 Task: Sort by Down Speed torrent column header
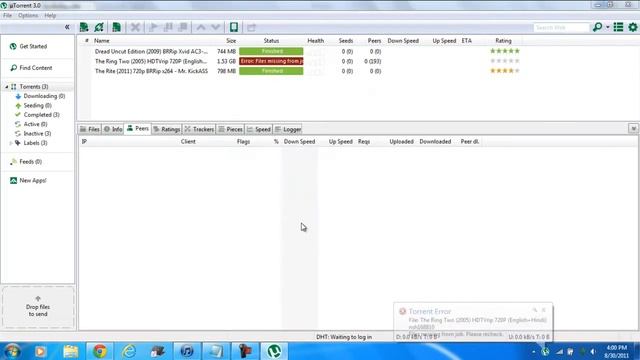click(403, 41)
